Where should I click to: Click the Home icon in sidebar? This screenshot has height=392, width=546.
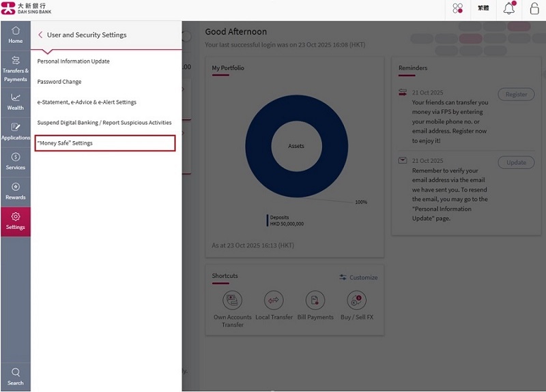pos(15,35)
